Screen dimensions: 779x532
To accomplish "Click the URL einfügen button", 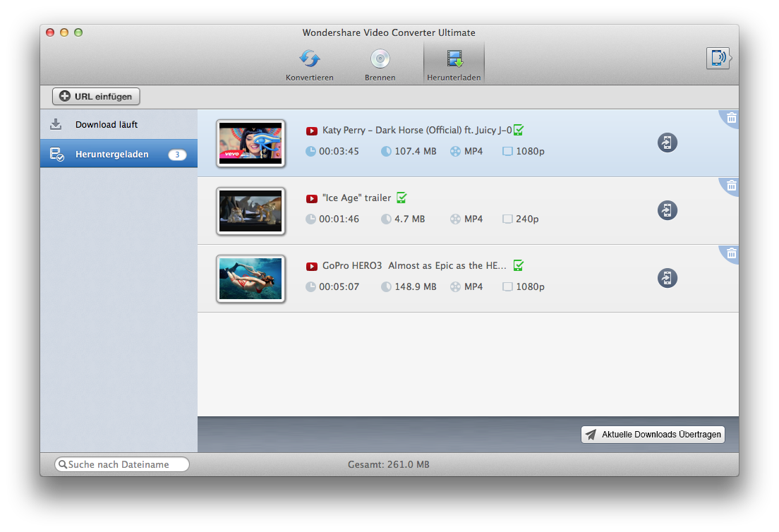I will tap(96, 97).
